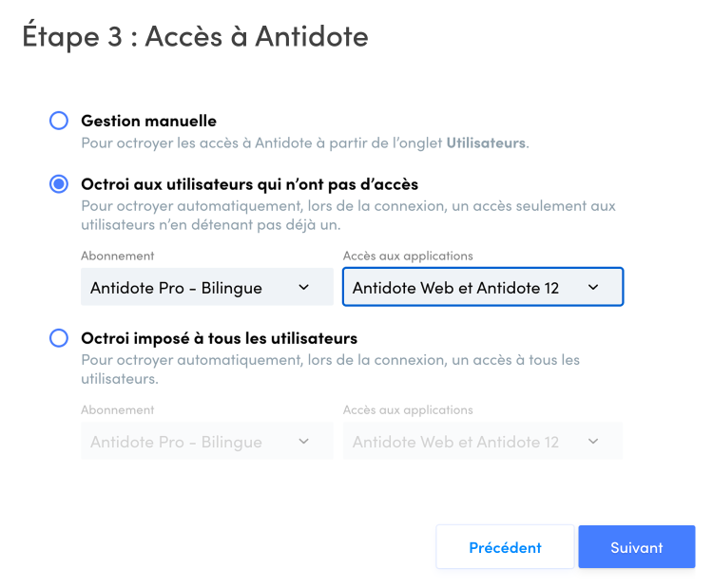Click chevron in greyed-out Accès aux applications dropdown
The height and width of the screenshot is (588, 713).
click(x=593, y=442)
